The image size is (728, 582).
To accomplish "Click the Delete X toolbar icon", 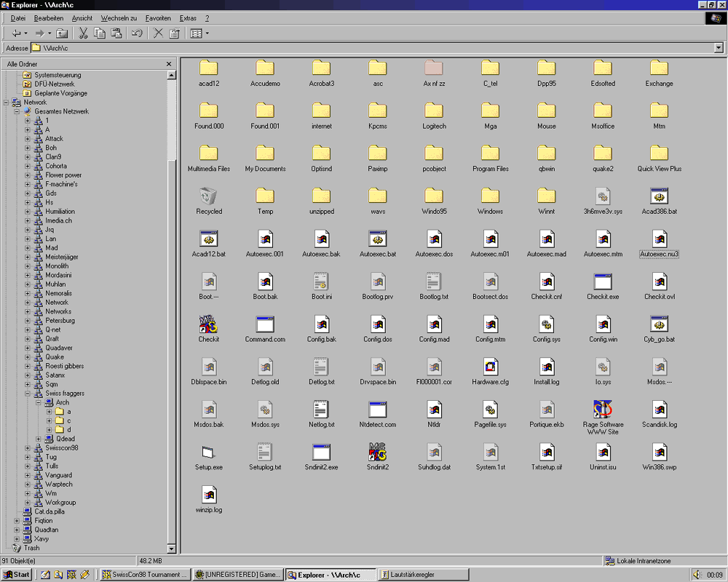I will [x=158, y=33].
